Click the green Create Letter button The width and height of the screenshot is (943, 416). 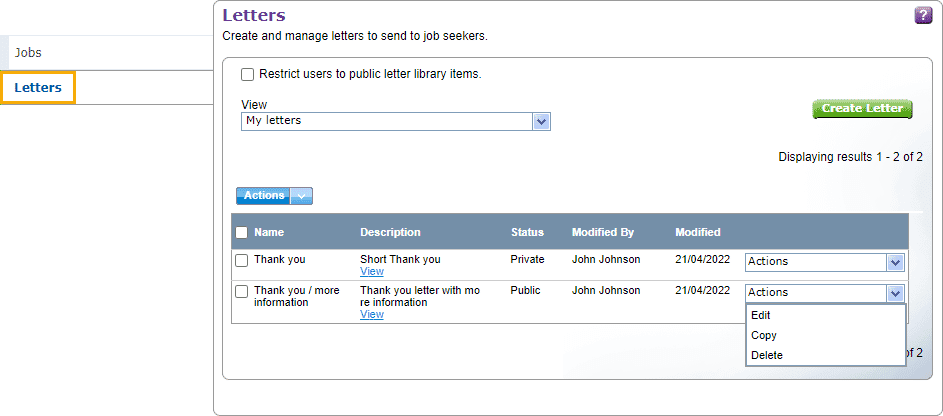click(862, 109)
